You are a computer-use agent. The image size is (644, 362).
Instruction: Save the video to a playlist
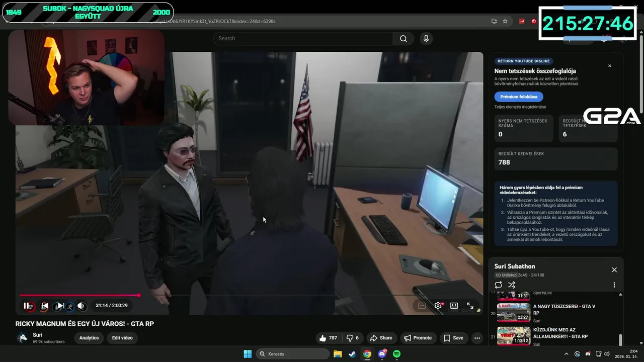[x=453, y=338]
